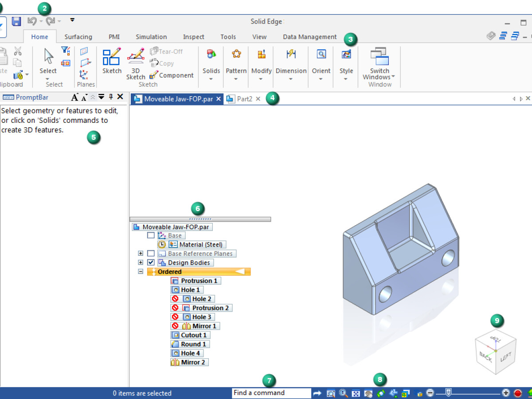
Task: Open the Orient command group
Action: point(321,64)
